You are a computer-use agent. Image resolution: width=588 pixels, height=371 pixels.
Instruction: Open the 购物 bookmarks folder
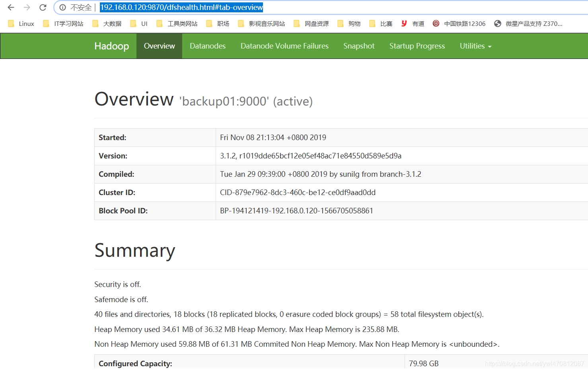coord(349,23)
